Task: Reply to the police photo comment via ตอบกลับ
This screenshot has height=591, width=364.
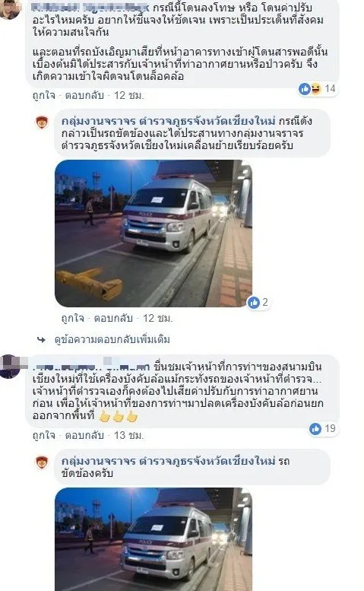Action: pyautogui.click(x=113, y=319)
